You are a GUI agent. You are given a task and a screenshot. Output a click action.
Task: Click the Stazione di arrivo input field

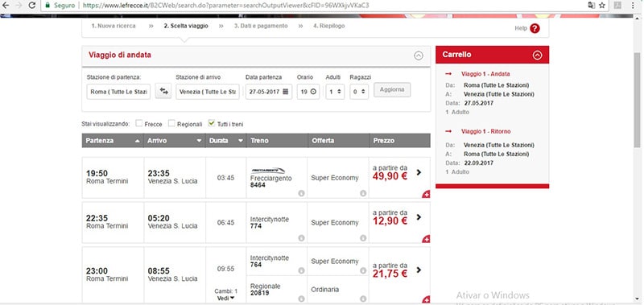(x=208, y=92)
